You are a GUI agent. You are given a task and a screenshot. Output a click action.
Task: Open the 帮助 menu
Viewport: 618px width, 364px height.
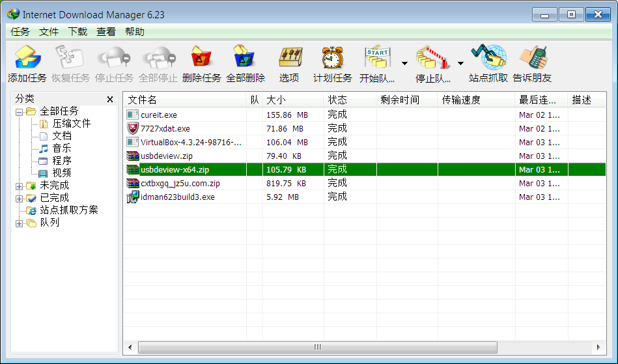[135, 31]
